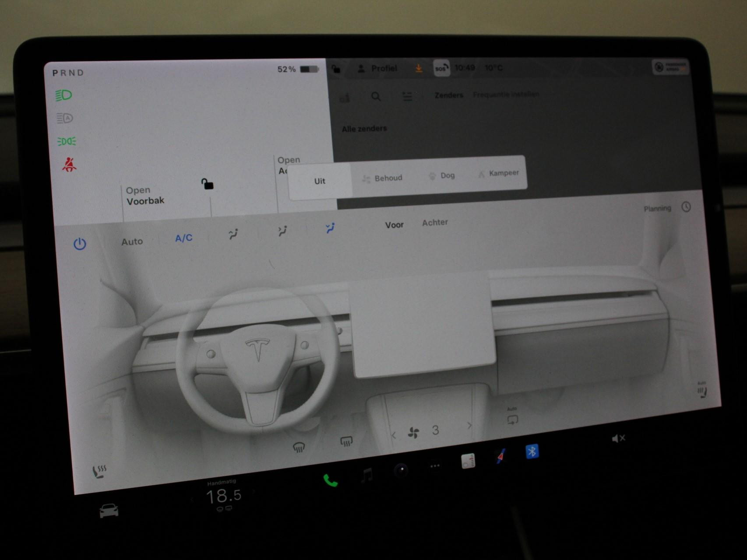Viewport: 747px width, 560px height.
Task: Select the Voor climate tab
Action: [394, 225]
